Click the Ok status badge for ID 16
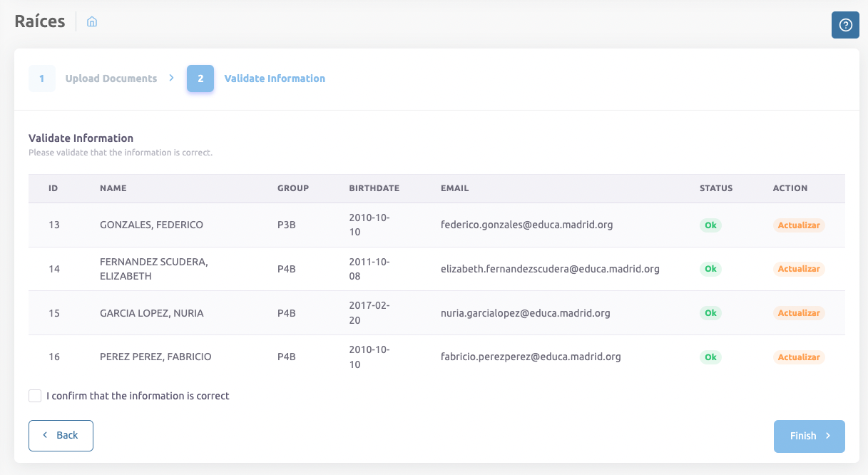Viewport: 868px width, 475px height. tap(710, 357)
